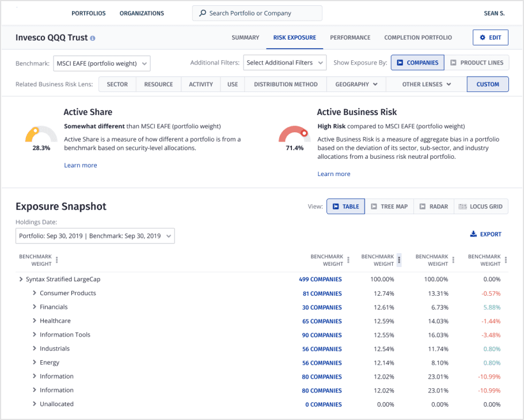Screen dimensions: 524x420
Task: Click the Edit button
Action: point(490,37)
